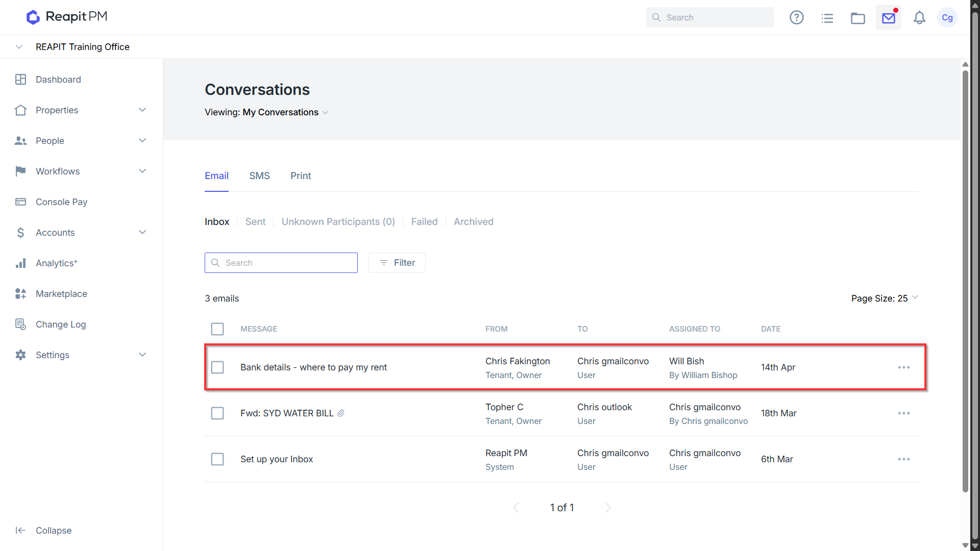Open the folder icon in header
The width and height of the screenshot is (980, 551).
click(x=857, y=18)
